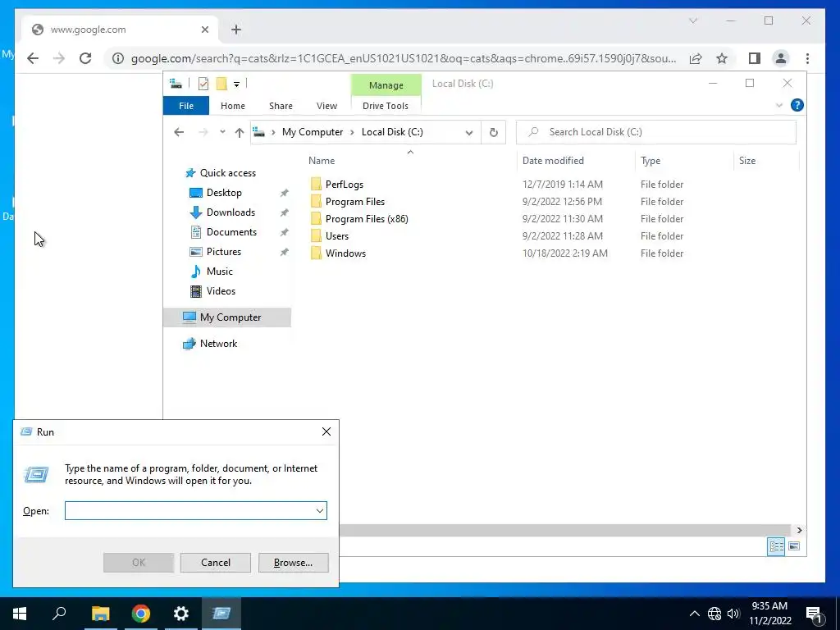Open Music in the navigation pane
The height and width of the screenshot is (630, 840).
[x=220, y=272]
